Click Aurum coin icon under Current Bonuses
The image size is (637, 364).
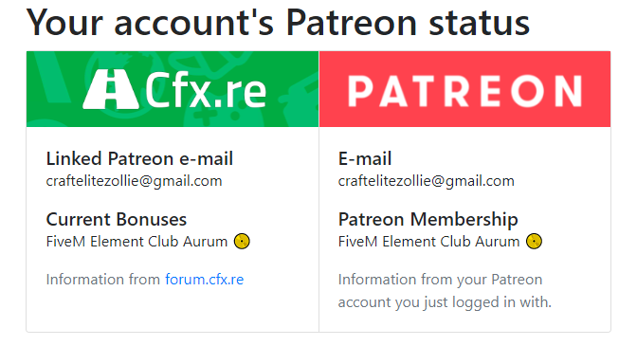[242, 242]
